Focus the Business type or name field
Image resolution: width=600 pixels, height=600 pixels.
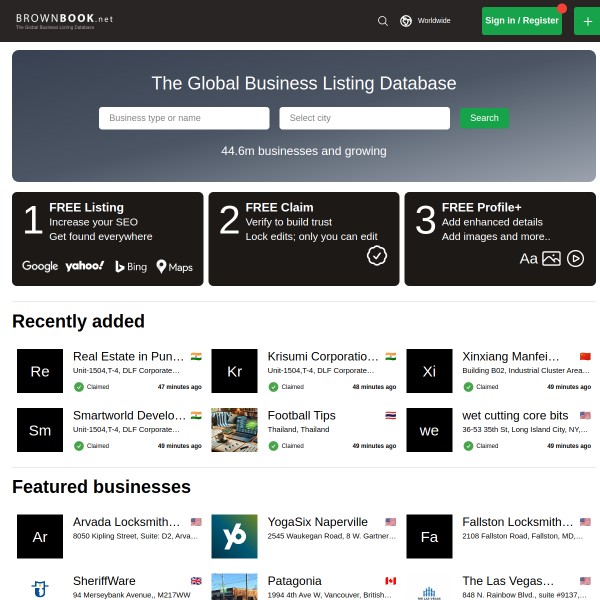184,118
